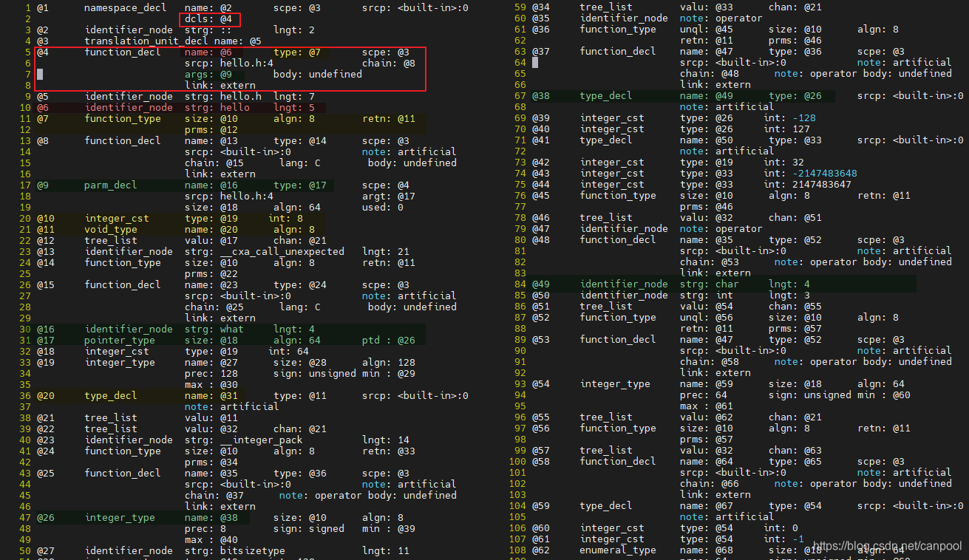The image size is (969, 560).
Task: Click 'name: @13' of the @8 function_decl
Action: pyautogui.click(x=211, y=140)
